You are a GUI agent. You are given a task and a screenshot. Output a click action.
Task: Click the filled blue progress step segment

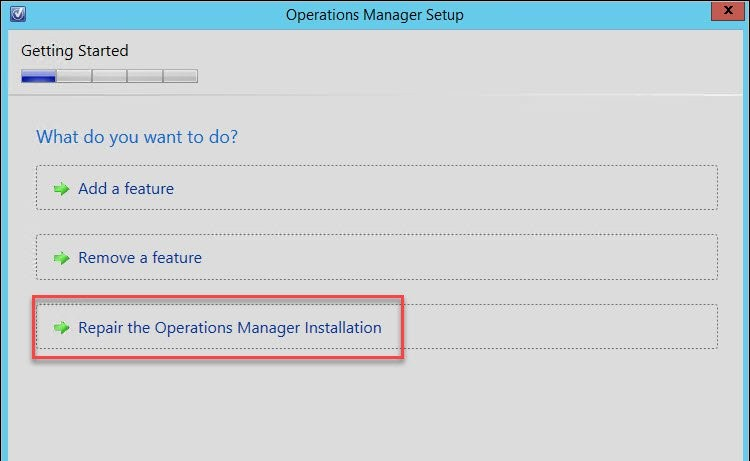(38, 76)
